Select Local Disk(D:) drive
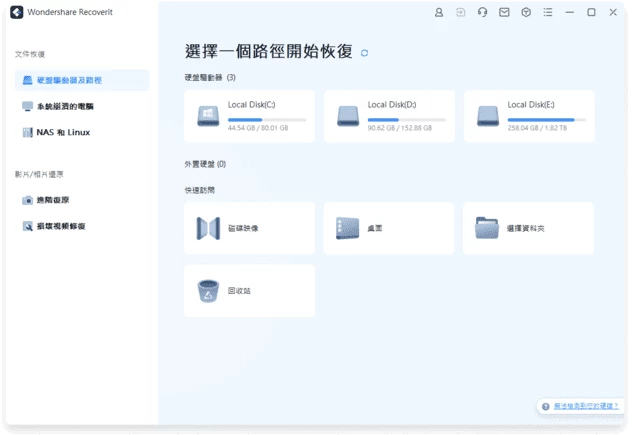The height and width of the screenshot is (435, 633). coord(389,115)
